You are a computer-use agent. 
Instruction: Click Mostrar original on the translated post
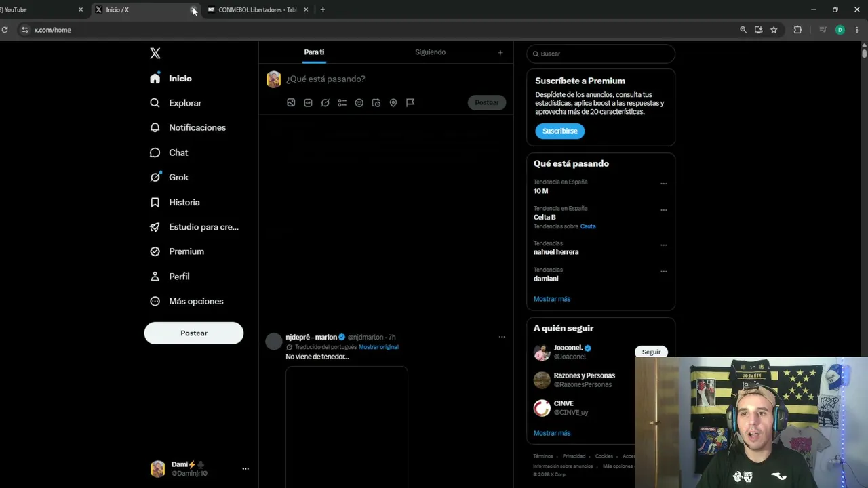[x=378, y=347]
